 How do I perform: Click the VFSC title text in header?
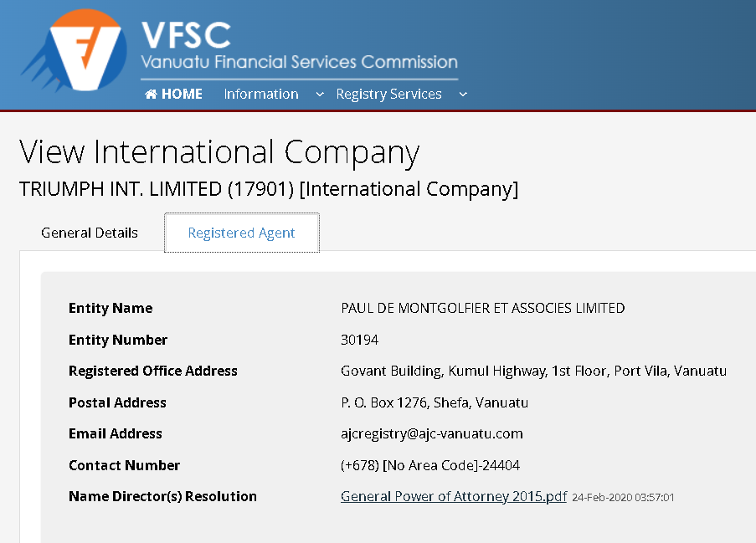tap(186, 34)
